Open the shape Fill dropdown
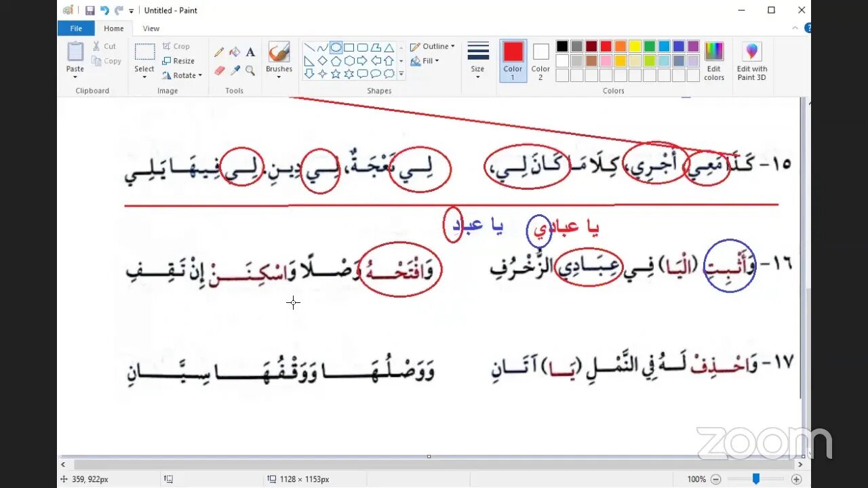 (425, 61)
